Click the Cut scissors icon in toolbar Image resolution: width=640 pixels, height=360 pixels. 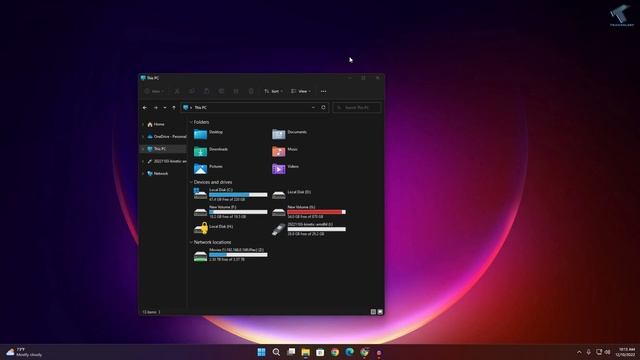coord(177,91)
